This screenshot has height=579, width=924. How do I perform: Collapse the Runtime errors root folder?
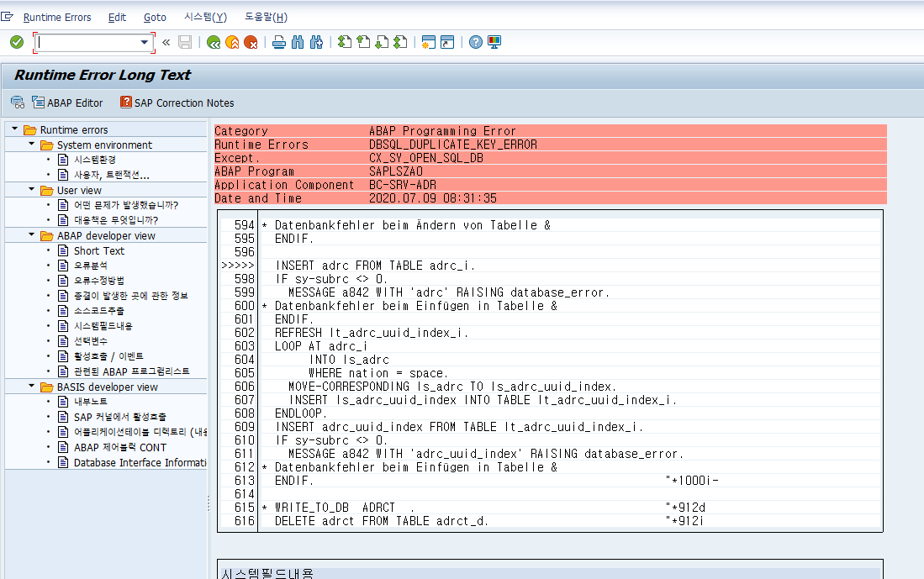pos(15,129)
